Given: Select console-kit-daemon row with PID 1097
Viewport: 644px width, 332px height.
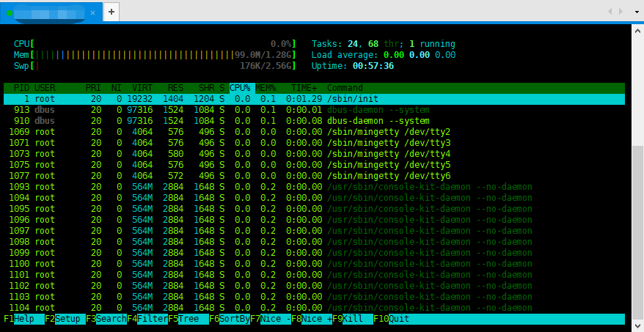Looking at the screenshot, I should [x=314, y=231].
